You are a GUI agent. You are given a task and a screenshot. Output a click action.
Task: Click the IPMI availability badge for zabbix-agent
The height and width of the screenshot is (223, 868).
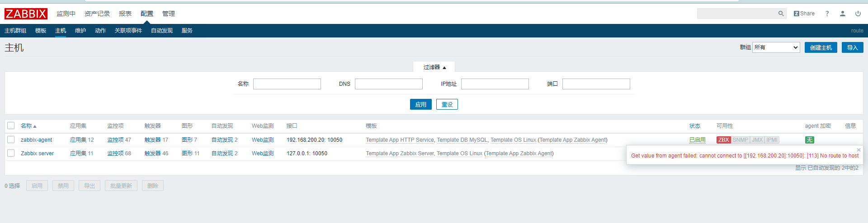(x=772, y=140)
